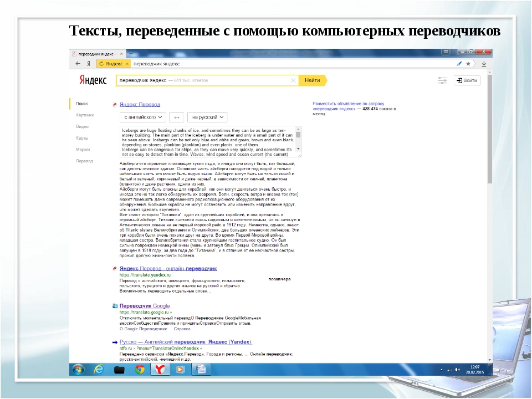Screen dimensions: 532x399
Task: Click the volume speaker tray icon
Action: tap(457, 370)
